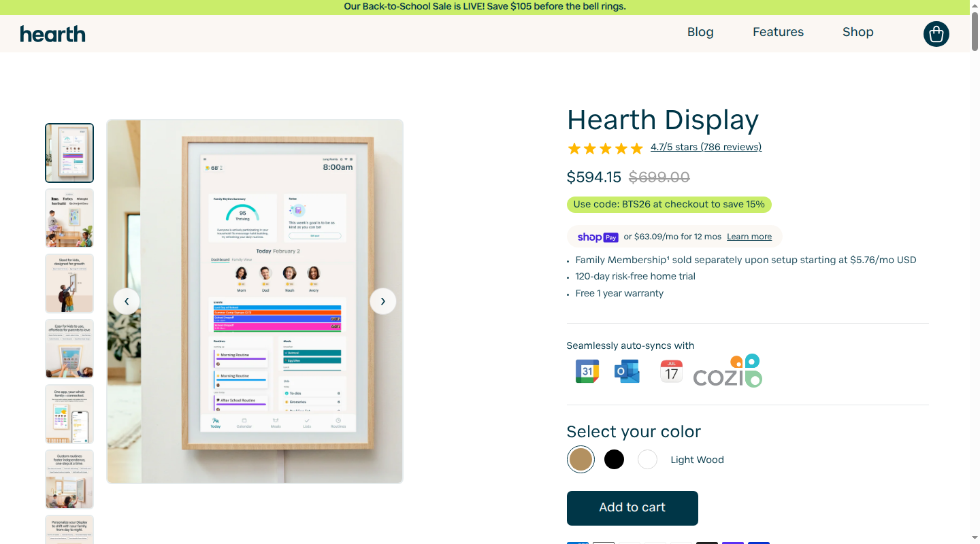View the press logos thumbnail with Forbes
Viewport: 980px width, 544px height.
tap(69, 218)
